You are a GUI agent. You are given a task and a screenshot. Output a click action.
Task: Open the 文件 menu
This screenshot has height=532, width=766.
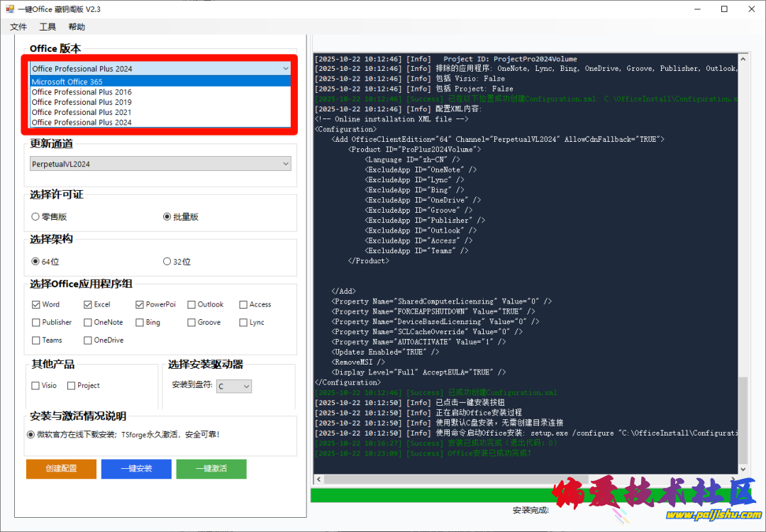click(18, 27)
